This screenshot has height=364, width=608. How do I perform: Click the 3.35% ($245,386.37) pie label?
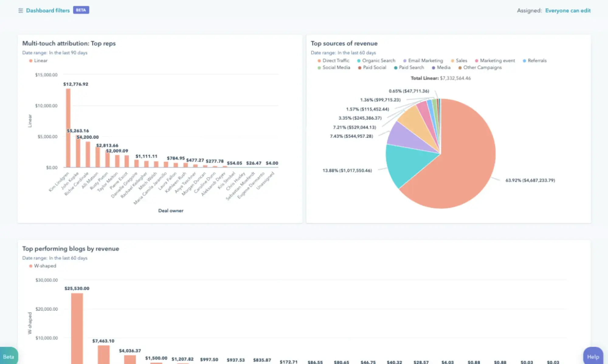[x=360, y=118]
